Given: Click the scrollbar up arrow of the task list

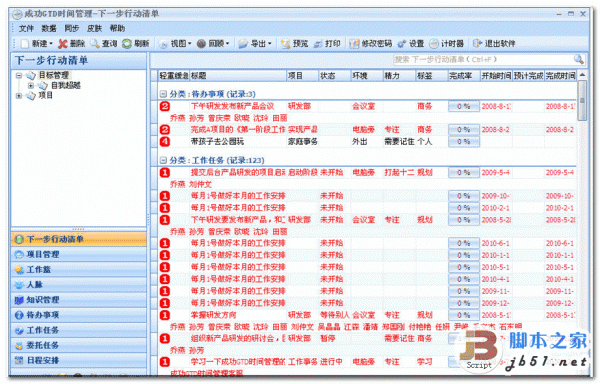Looking at the screenshot, I should 582,75.
